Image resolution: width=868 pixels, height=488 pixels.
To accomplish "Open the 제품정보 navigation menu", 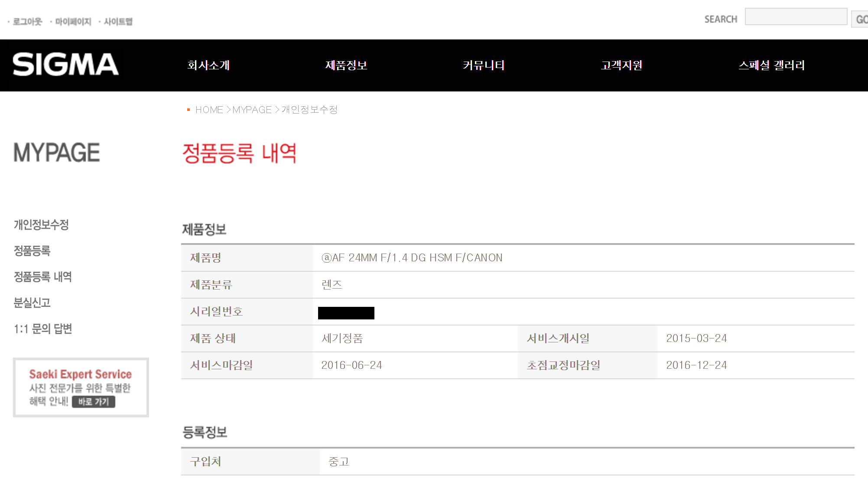I will coord(346,65).
